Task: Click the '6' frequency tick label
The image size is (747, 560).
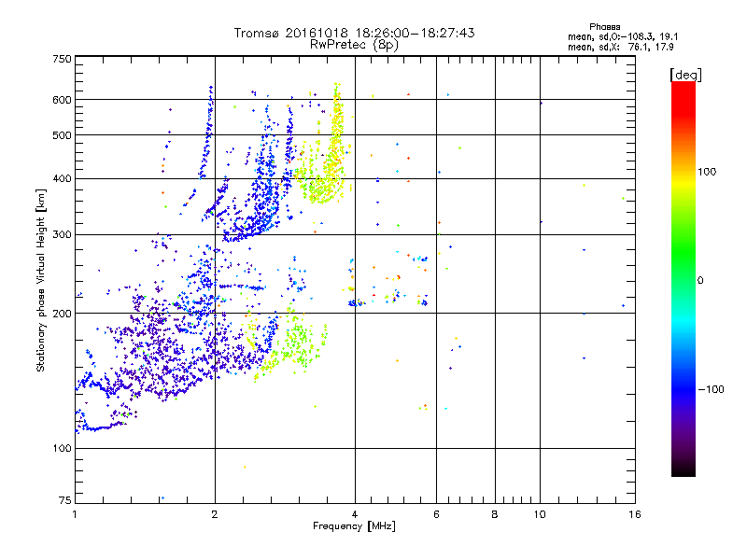Action: point(436,514)
